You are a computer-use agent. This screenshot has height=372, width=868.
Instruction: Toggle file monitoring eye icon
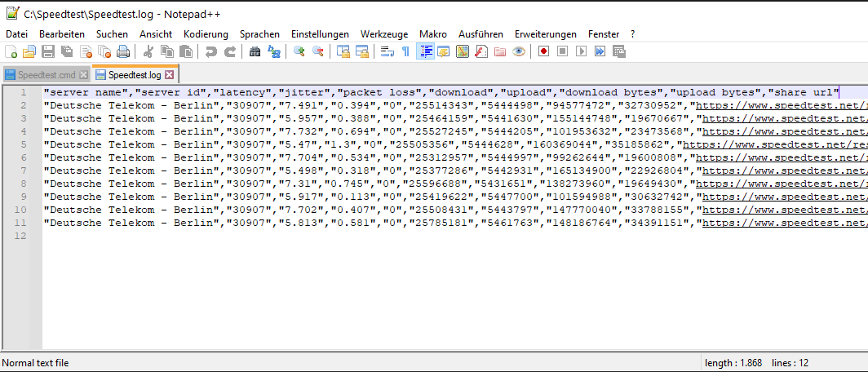click(519, 52)
